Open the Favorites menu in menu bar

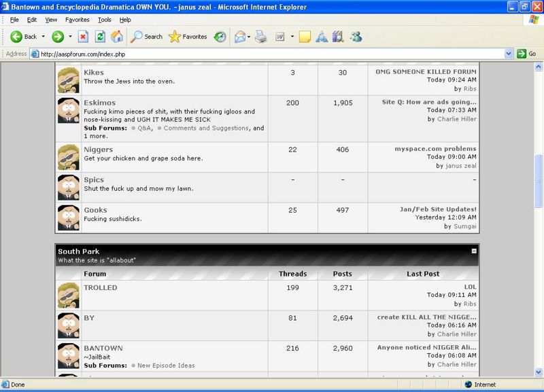point(77,20)
